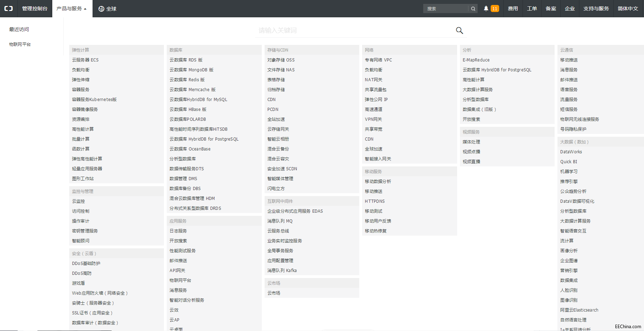Image resolution: width=644 pixels, height=331 pixels.
Task: Click the 请输入关键词 search field
Action: tap(355, 30)
